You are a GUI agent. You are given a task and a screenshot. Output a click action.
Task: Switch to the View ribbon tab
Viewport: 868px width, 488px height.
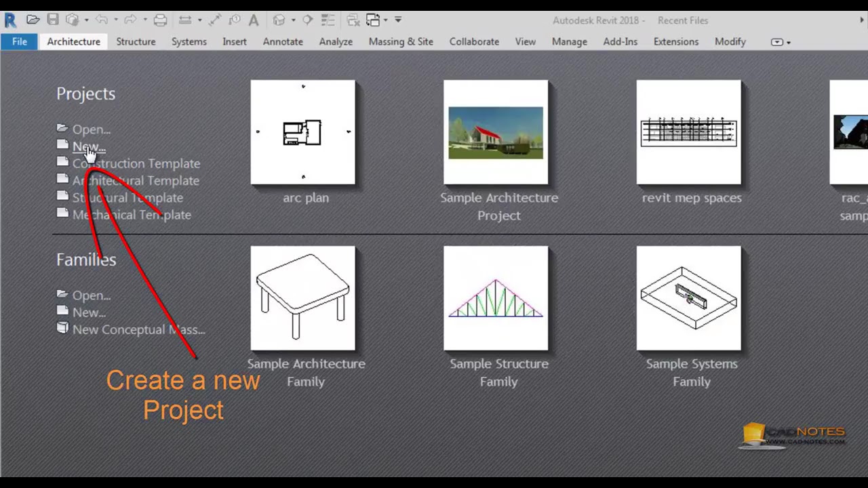[526, 41]
